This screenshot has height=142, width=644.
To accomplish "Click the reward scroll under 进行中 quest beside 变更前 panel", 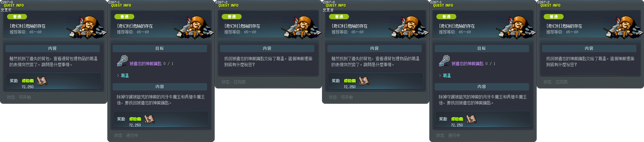I will tap(149, 119).
